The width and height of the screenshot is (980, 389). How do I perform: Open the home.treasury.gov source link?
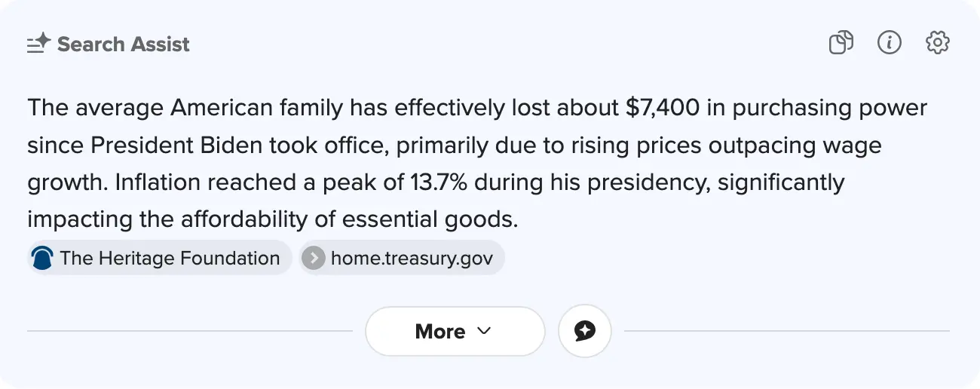pos(412,259)
